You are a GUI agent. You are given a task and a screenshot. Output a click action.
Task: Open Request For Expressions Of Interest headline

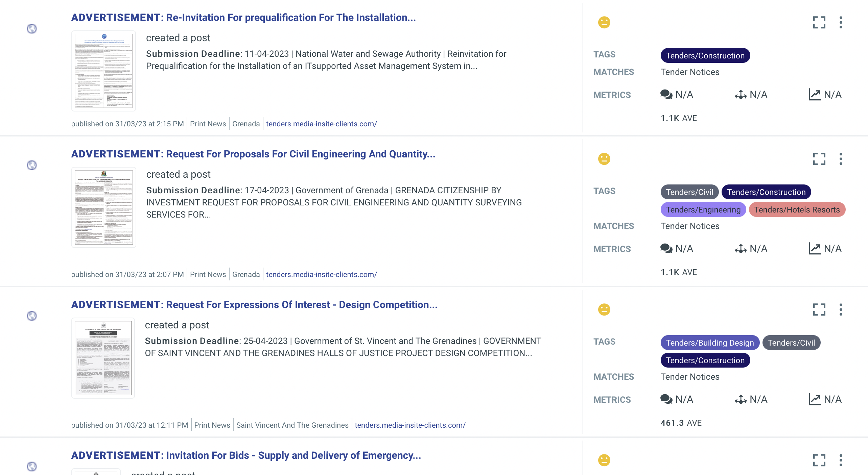click(254, 305)
